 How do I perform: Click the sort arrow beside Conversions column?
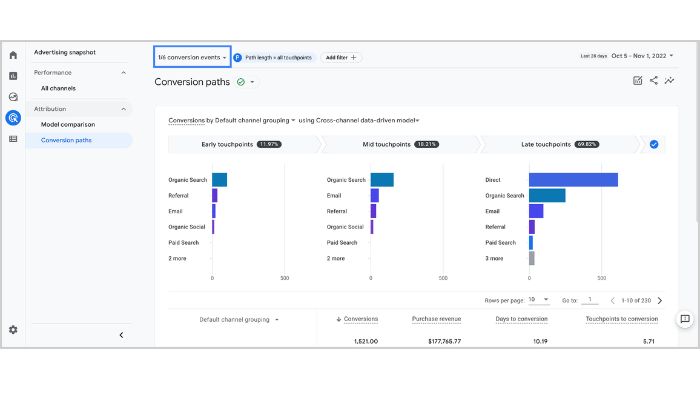(338, 319)
